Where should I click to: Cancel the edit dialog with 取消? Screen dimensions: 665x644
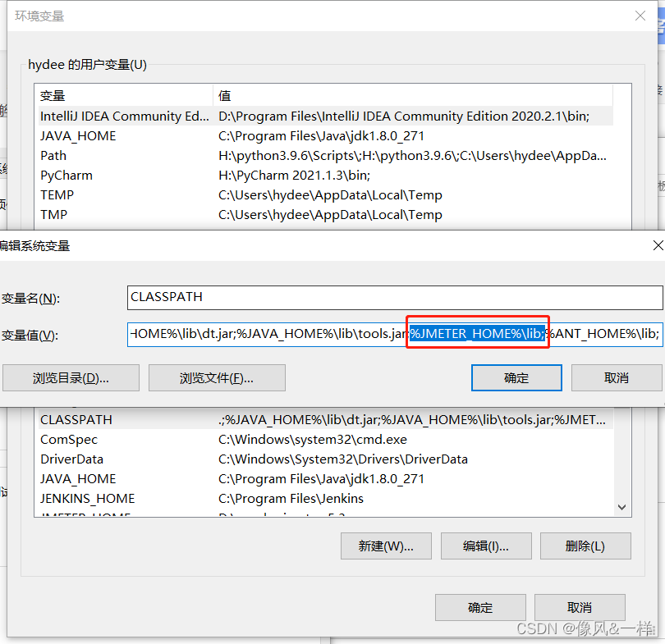[617, 378]
